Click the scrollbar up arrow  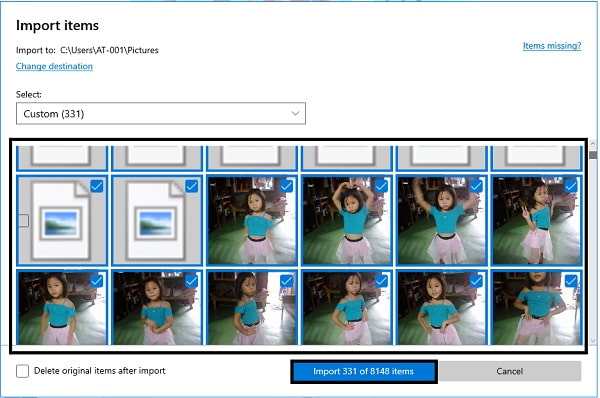click(593, 144)
